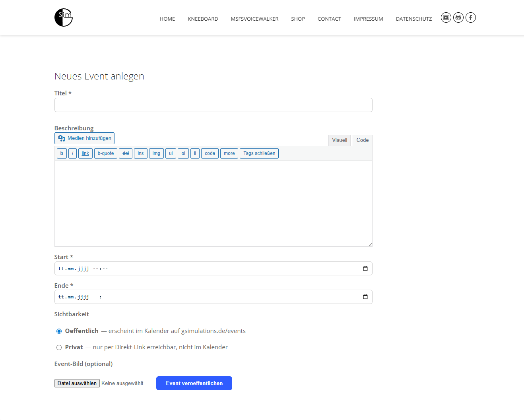Open the video channel icon link
524x420 pixels.
tap(446, 17)
